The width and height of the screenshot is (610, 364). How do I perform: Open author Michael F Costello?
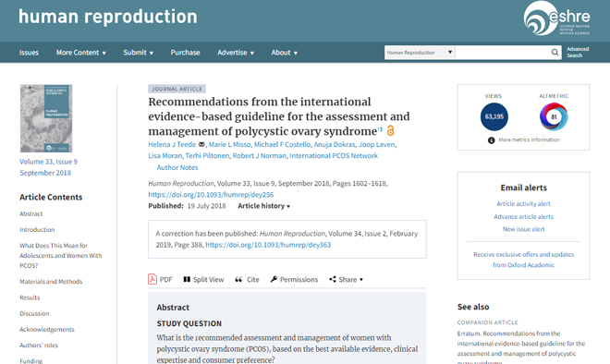click(x=283, y=144)
